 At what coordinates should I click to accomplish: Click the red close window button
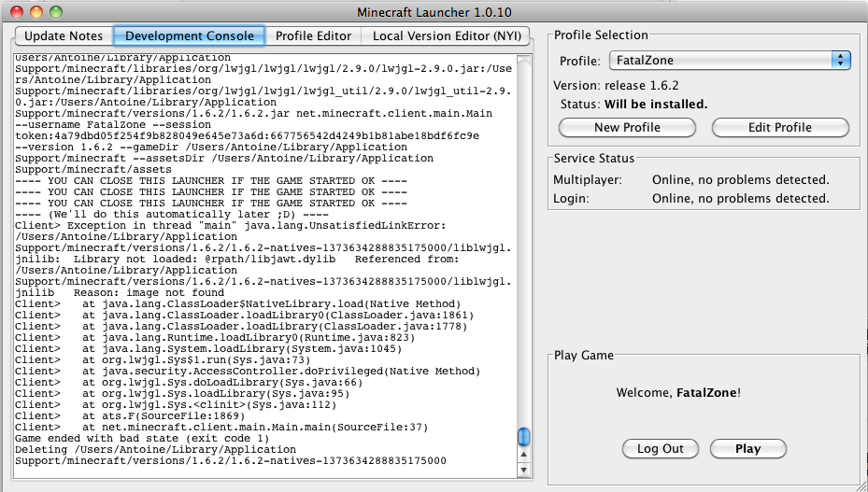coord(17,11)
